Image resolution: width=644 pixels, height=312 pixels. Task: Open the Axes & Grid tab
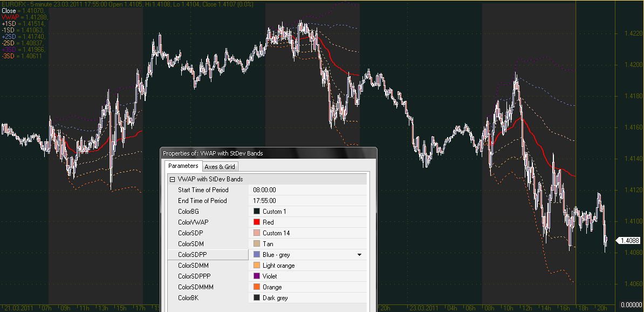click(220, 166)
